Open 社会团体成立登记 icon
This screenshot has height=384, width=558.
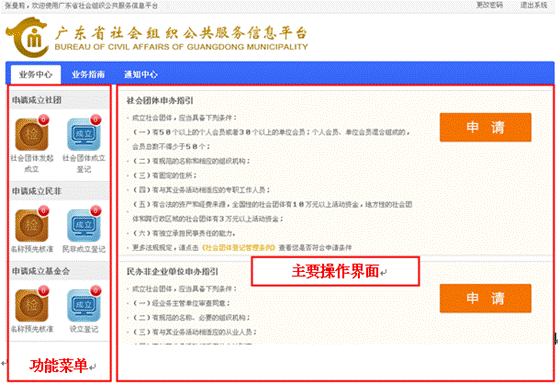click(x=84, y=134)
